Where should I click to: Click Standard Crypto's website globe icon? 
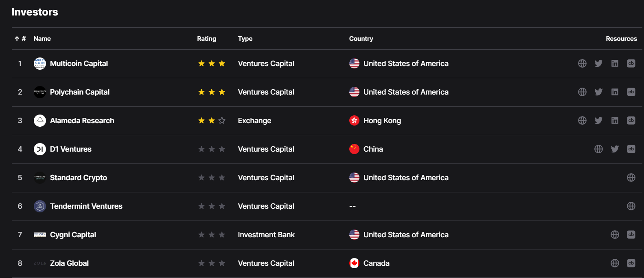coord(631,178)
